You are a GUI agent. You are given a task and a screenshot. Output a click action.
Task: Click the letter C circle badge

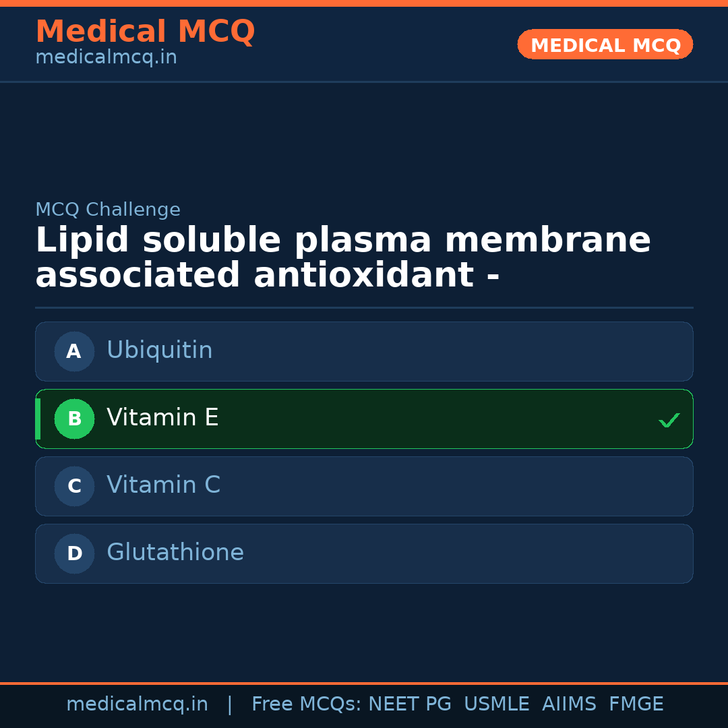[x=74, y=486]
